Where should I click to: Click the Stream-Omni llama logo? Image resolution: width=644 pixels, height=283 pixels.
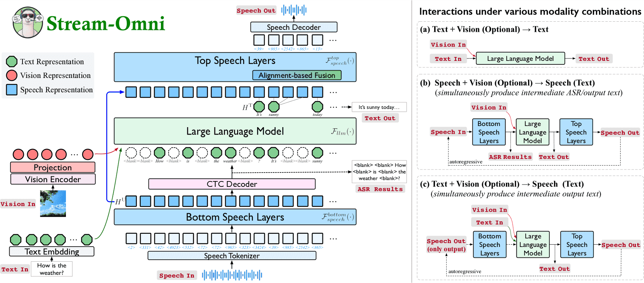tap(28, 22)
